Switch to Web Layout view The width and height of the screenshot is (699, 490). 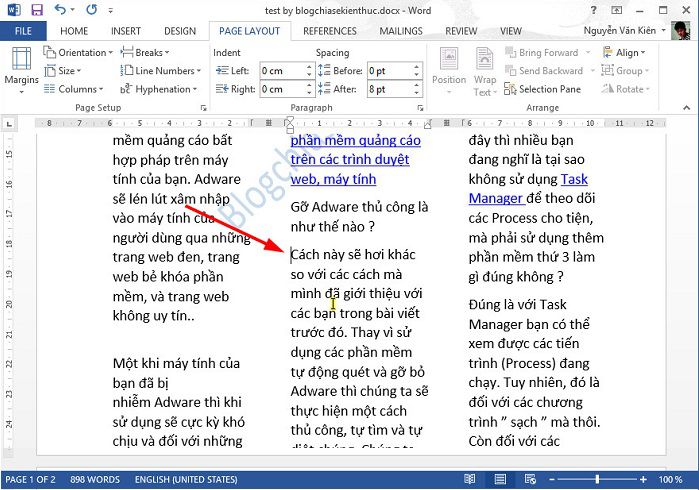(530, 479)
